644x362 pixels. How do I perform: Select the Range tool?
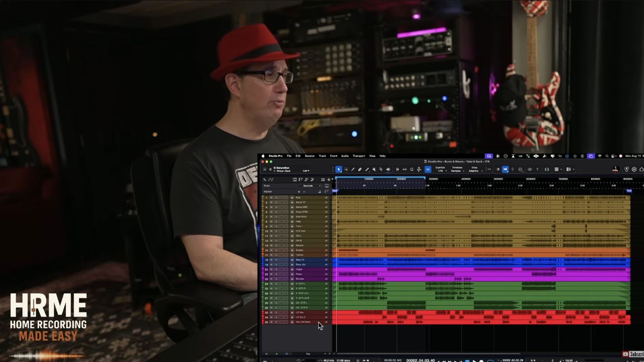coord(346,169)
